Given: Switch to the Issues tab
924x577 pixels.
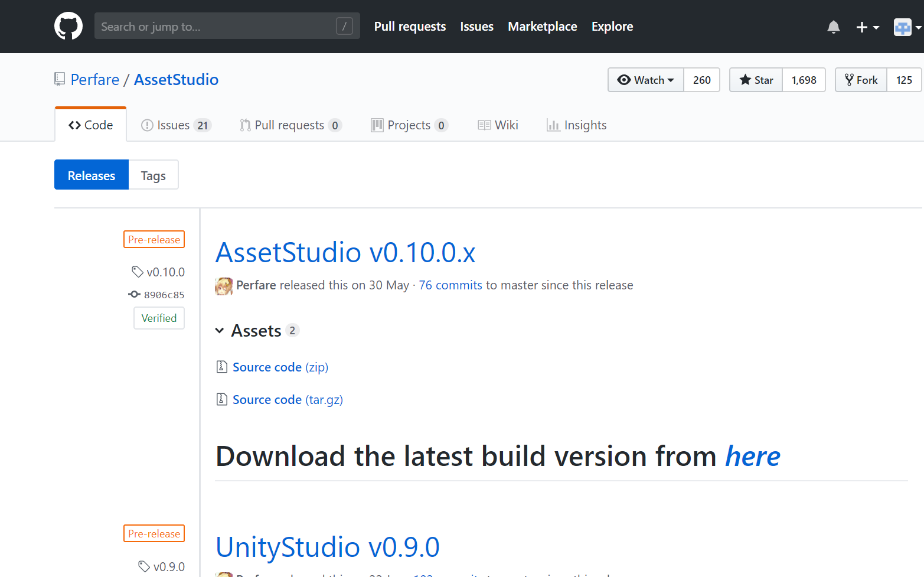Looking at the screenshot, I should tap(175, 125).
